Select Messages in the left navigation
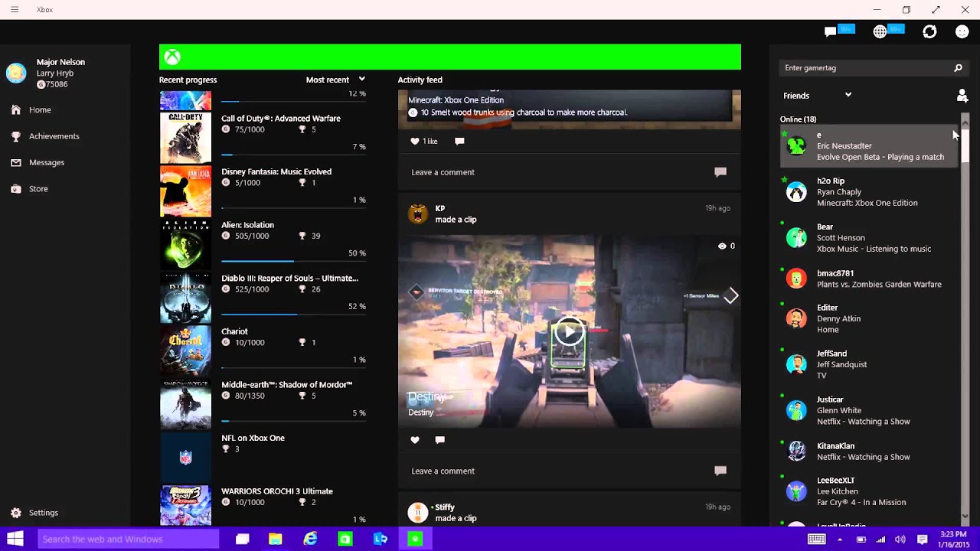This screenshot has height=551, width=980. [x=47, y=162]
